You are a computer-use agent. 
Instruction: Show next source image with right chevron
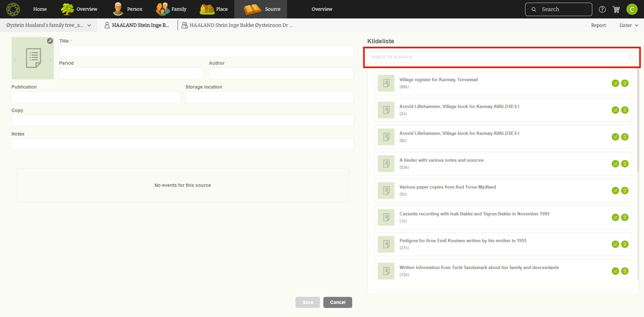(50, 60)
